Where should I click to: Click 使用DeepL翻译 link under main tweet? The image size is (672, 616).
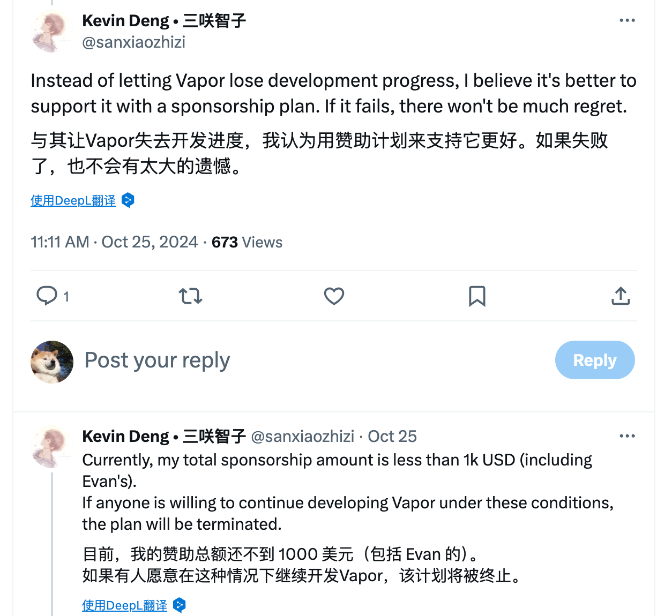[73, 200]
